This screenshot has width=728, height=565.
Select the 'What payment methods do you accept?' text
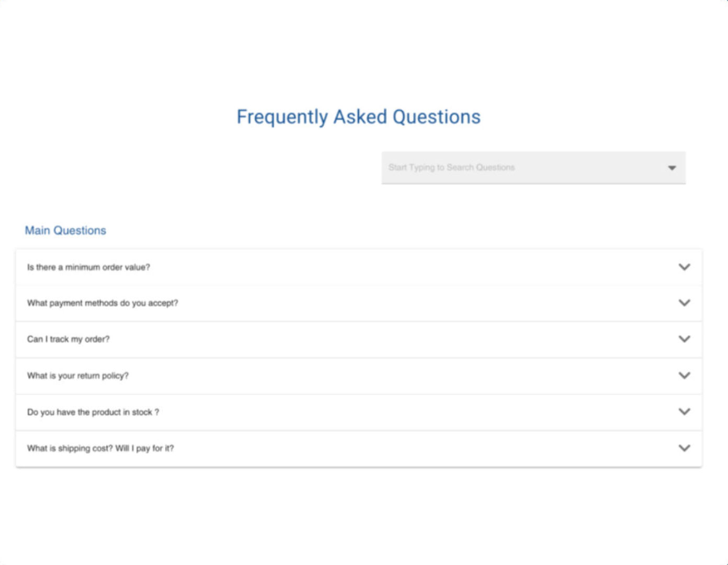pos(103,303)
